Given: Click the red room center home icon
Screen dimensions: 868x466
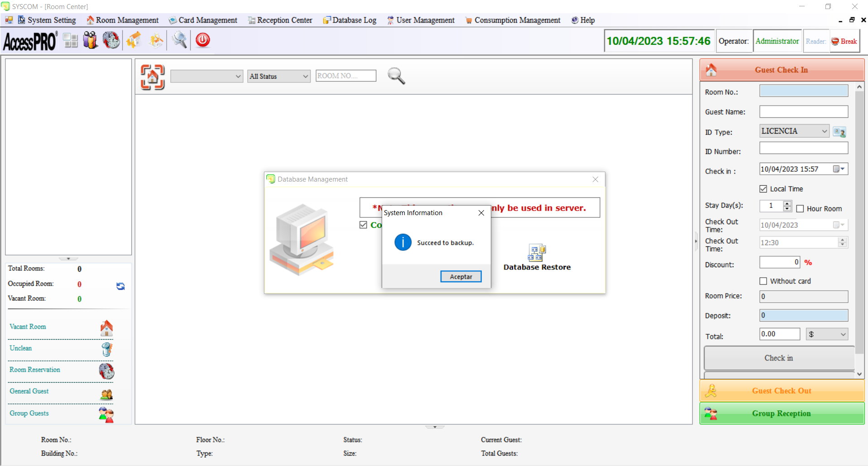Looking at the screenshot, I should (x=153, y=77).
